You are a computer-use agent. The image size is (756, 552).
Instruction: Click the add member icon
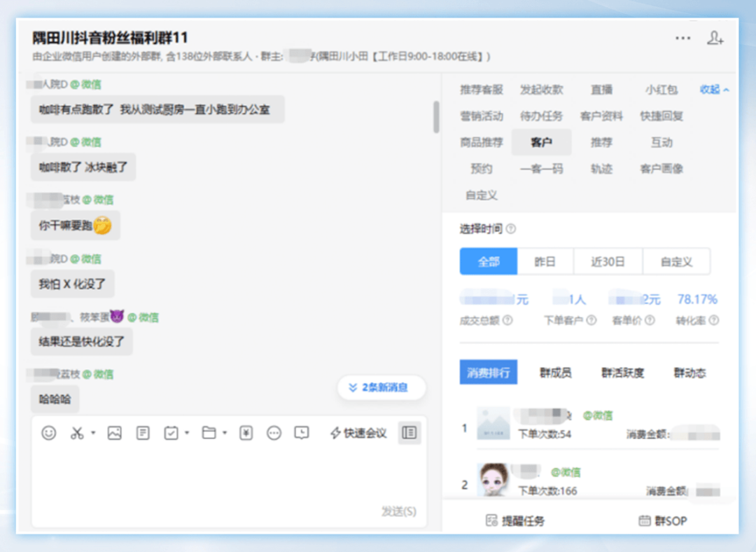click(x=715, y=39)
